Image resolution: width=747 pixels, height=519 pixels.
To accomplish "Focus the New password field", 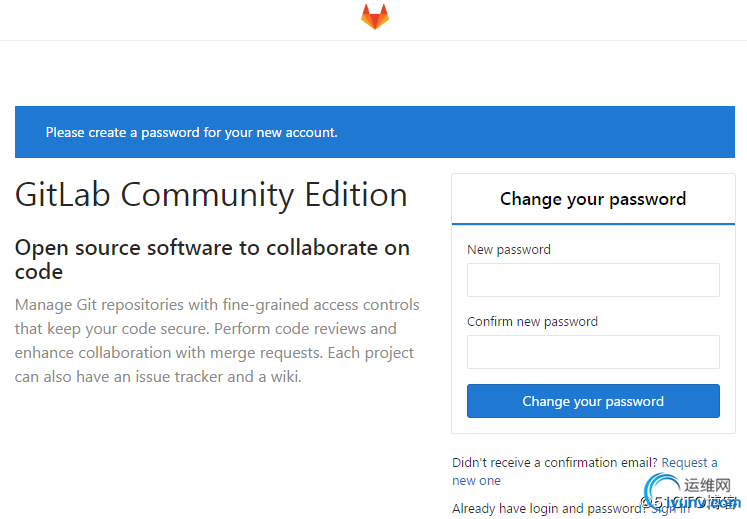I will click(x=593, y=280).
